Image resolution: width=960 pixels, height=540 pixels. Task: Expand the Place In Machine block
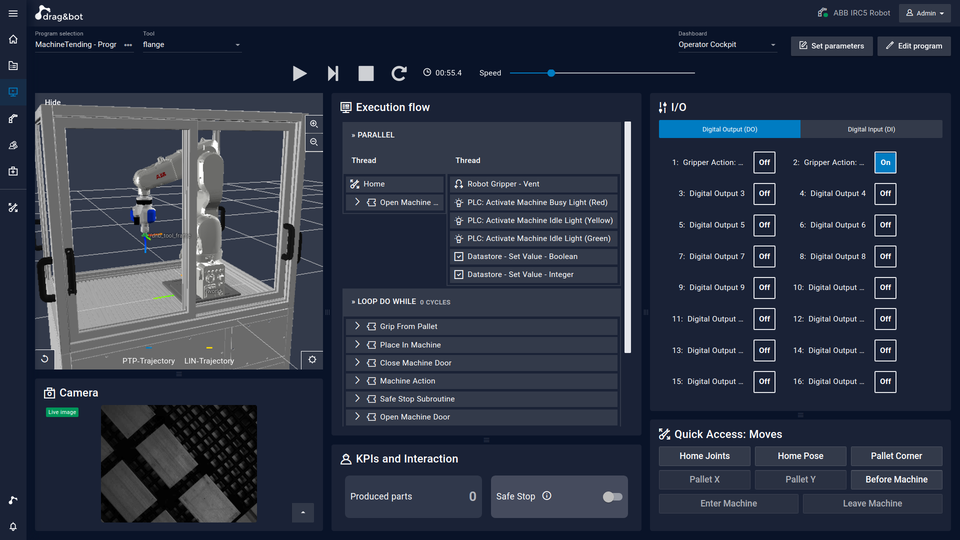click(x=357, y=345)
